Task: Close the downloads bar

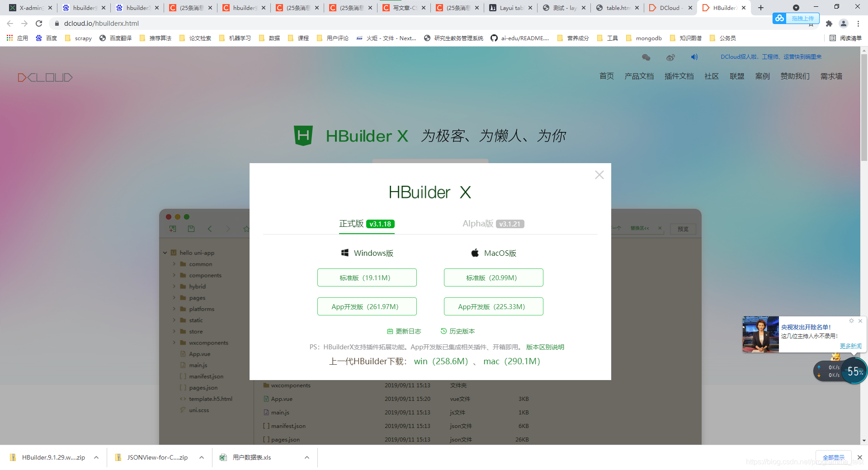Action: [x=859, y=457]
